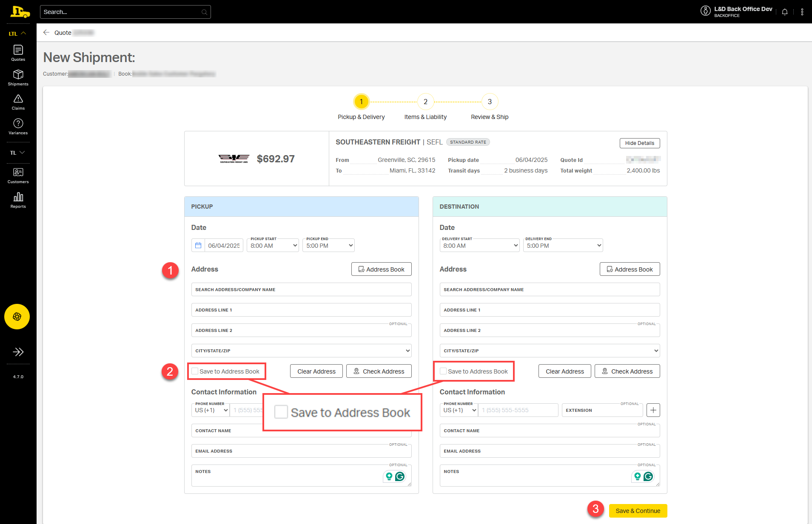Open the Claims section
Image resolution: width=812 pixels, height=524 pixels.
[18, 102]
